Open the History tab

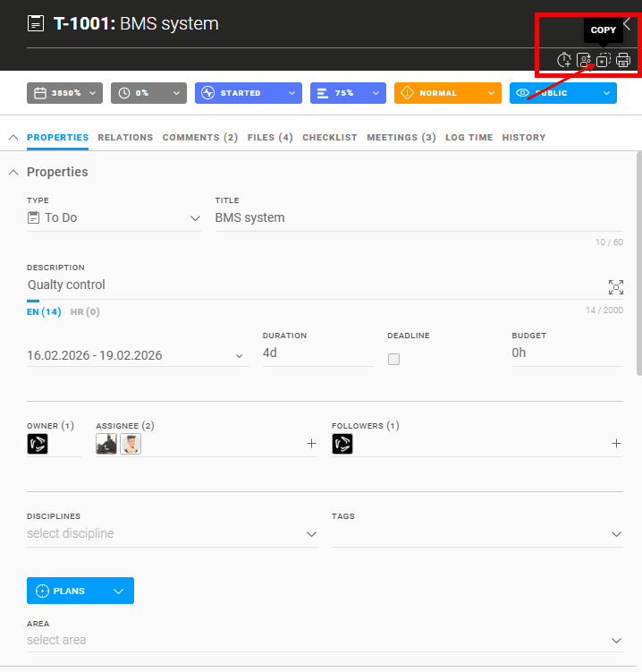coord(524,138)
